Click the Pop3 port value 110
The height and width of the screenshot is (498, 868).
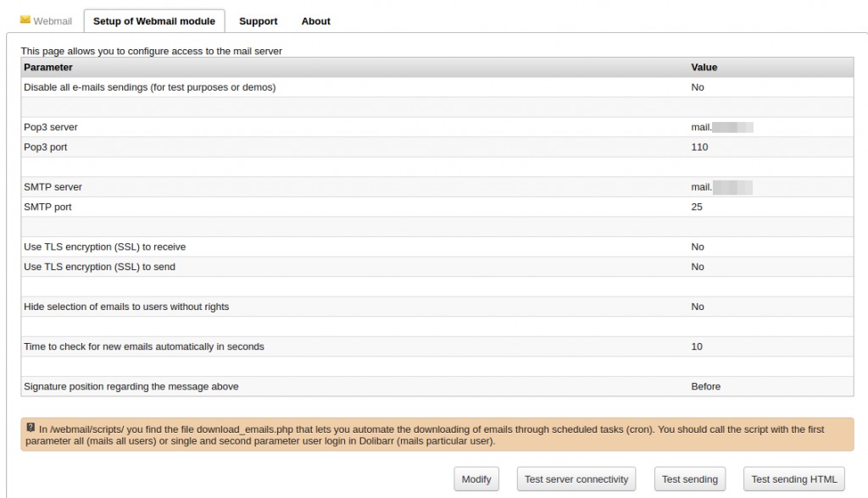(x=699, y=147)
